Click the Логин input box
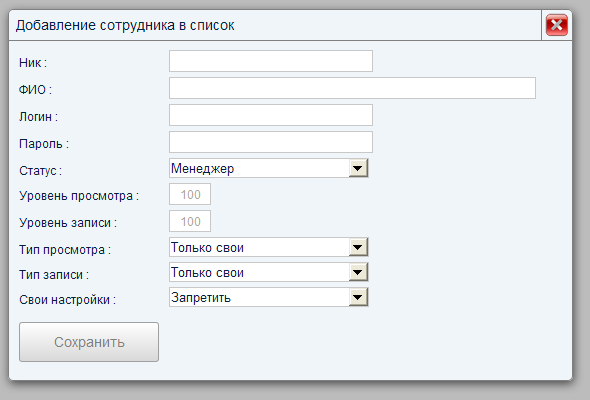 point(271,115)
